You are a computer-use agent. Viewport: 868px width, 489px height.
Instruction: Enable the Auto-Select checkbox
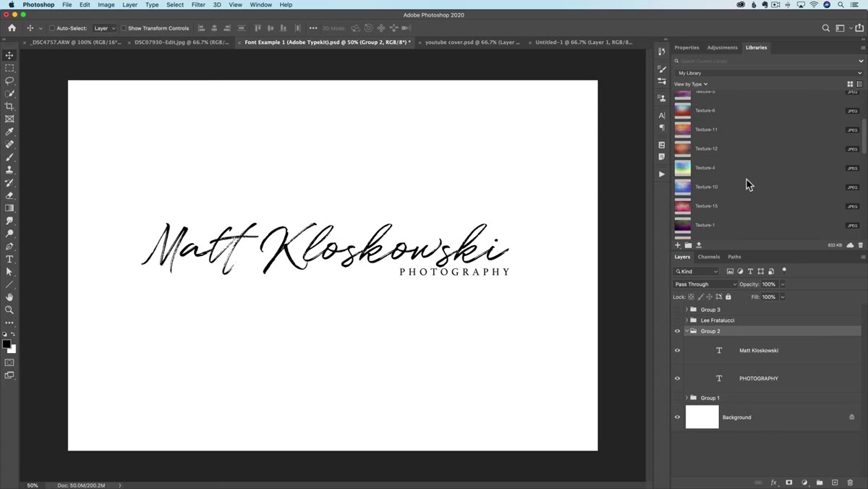pos(52,28)
